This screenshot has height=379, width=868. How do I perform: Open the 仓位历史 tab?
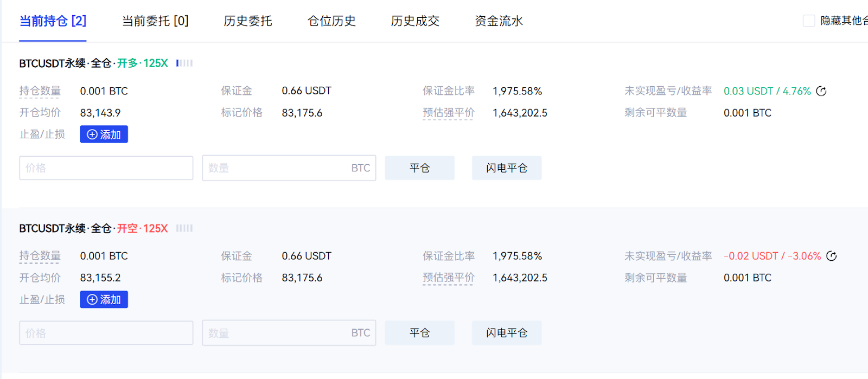click(x=331, y=21)
